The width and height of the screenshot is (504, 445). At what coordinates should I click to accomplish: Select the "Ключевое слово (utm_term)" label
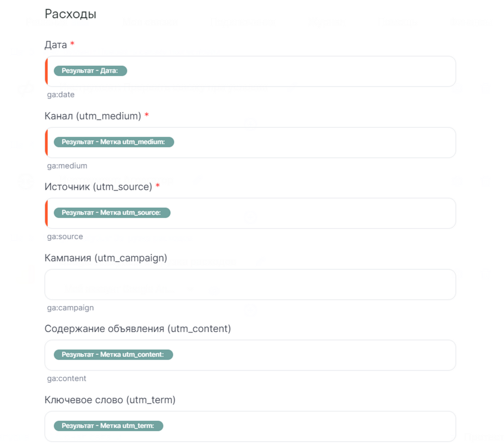110,400
